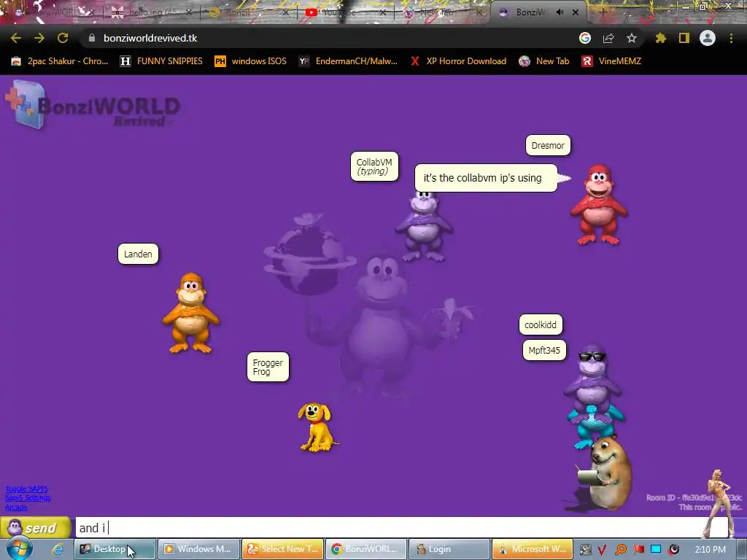Open a new browser tab
The image size is (747, 560).
pyautogui.click(x=602, y=12)
